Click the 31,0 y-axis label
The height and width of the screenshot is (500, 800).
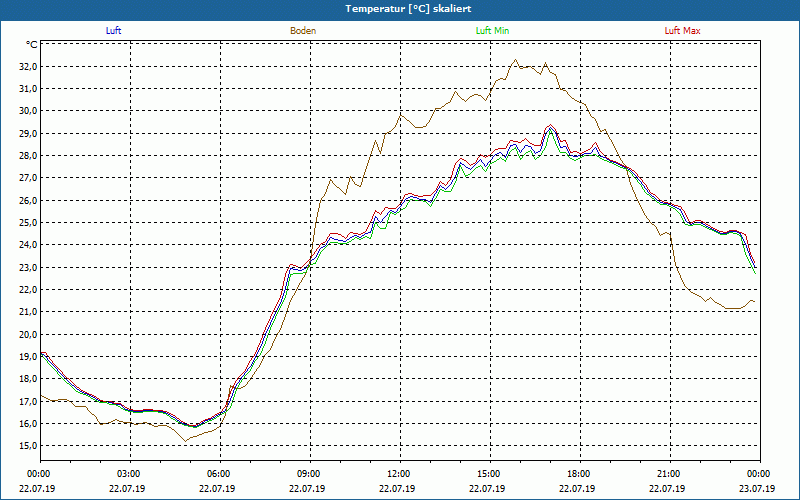click(x=28, y=89)
